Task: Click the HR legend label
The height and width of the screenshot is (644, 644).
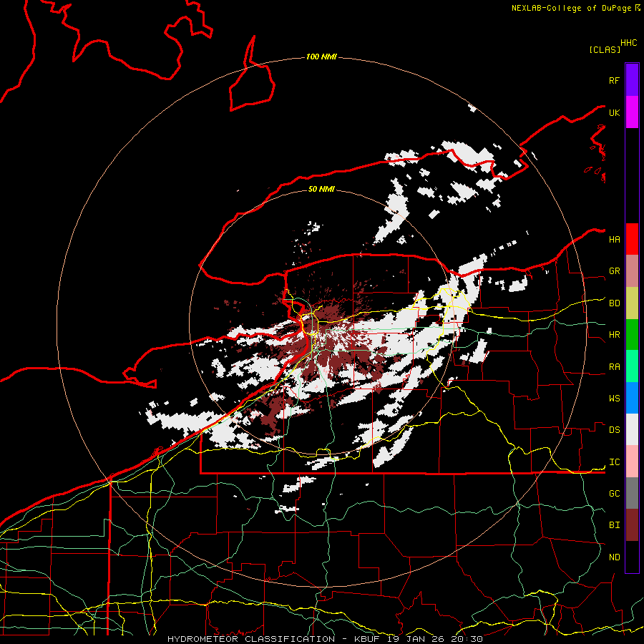Action: pos(614,335)
